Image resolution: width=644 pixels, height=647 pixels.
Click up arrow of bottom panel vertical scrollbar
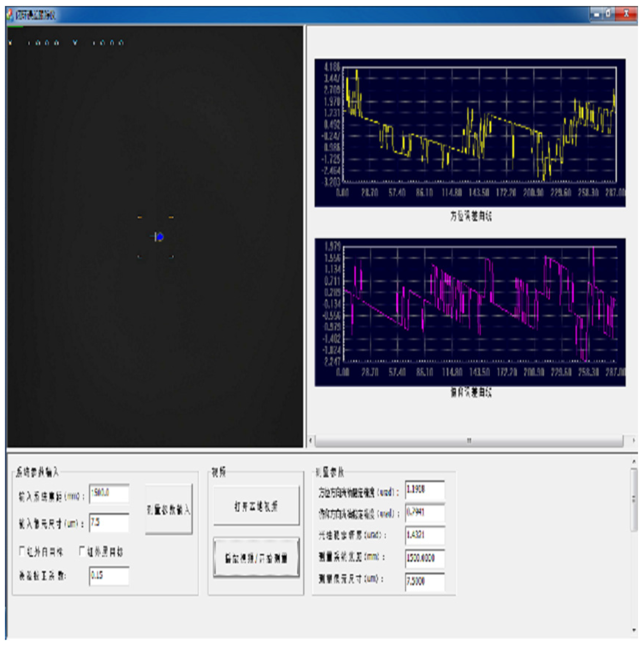pos(634,462)
